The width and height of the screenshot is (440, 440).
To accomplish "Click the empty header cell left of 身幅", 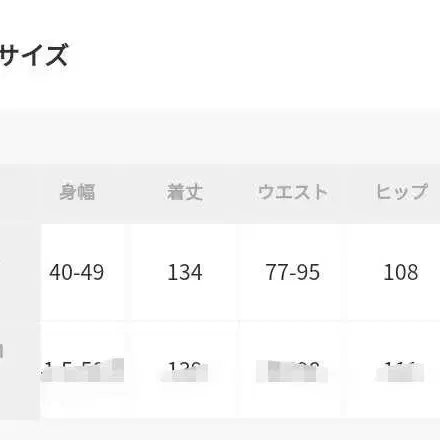I will click(20, 193).
